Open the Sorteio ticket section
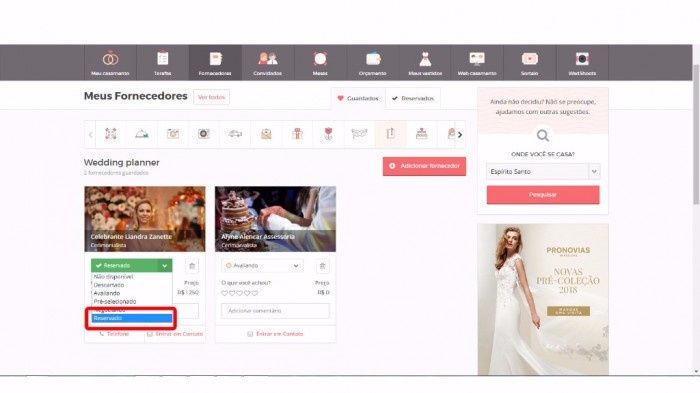The image size is (700, 393). pyautogui.click(x=529, y=63)
